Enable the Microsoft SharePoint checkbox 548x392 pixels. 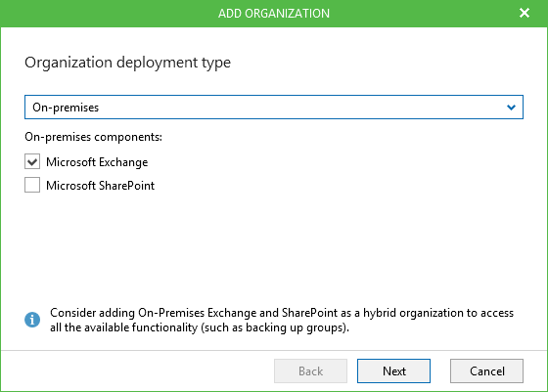click(32, 185)
